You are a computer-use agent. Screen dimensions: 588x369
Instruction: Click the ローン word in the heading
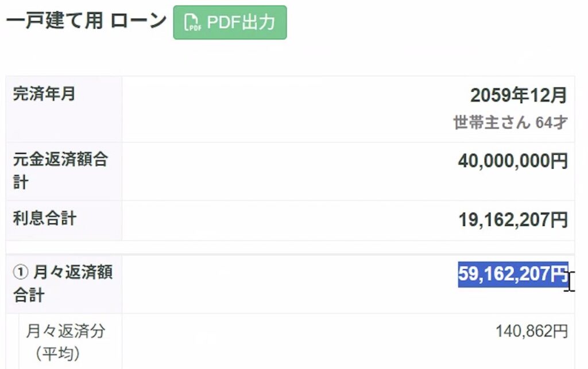pyautogui.click(x=138, y=21)
